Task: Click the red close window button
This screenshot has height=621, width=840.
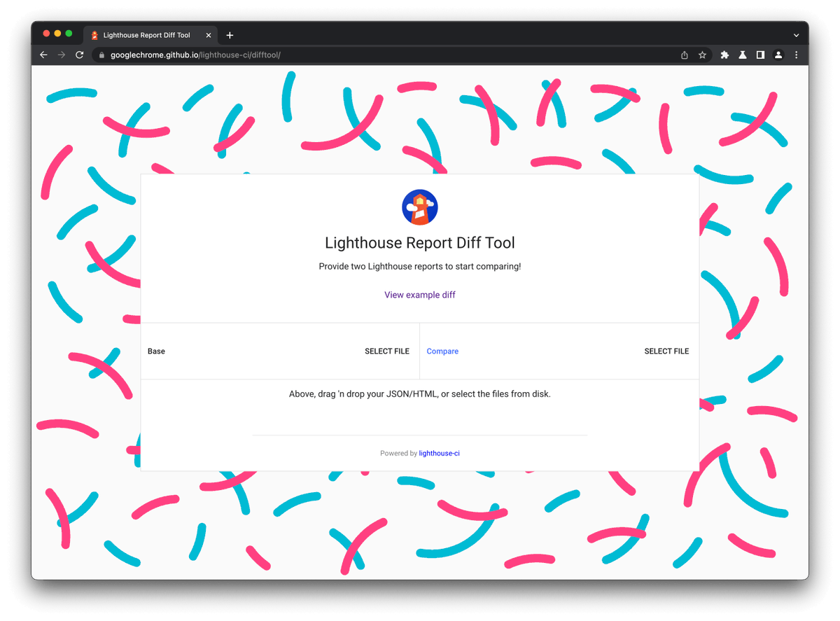Action: pos(46,34)
